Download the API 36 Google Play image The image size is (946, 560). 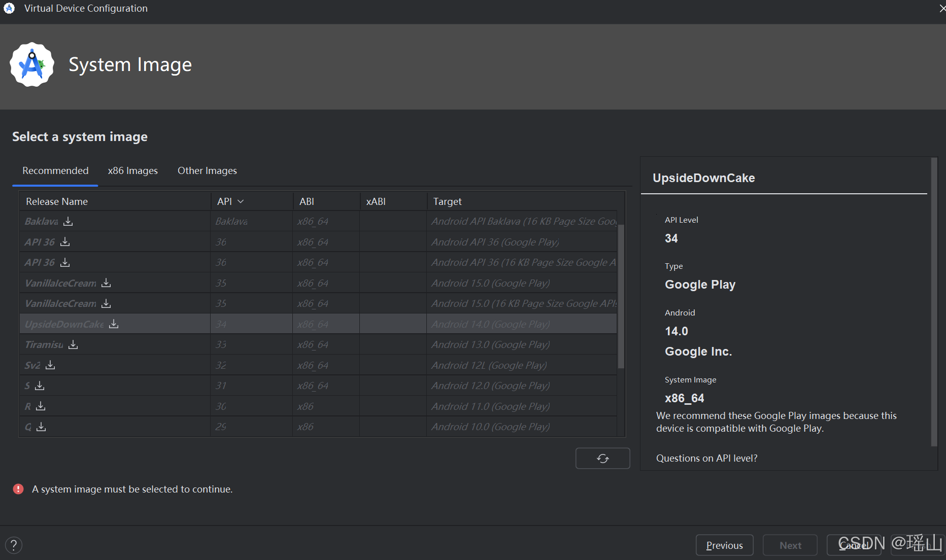(65, 242)
